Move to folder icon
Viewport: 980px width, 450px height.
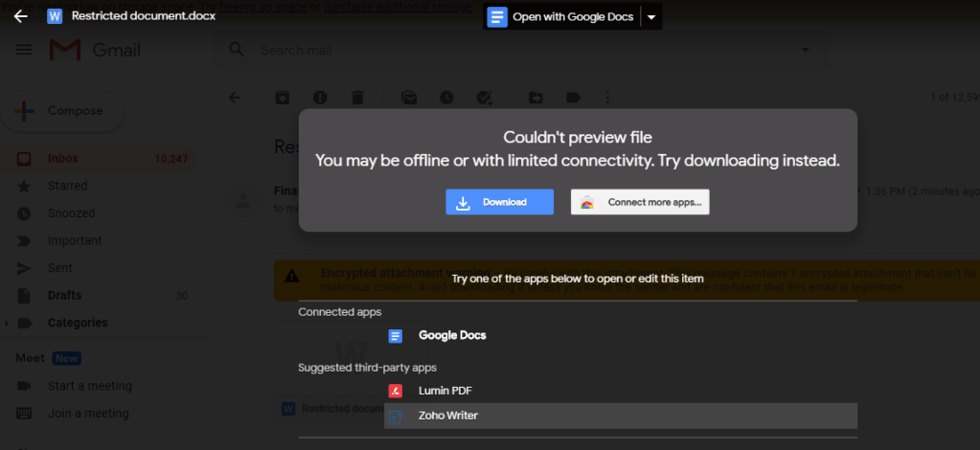click(x=536, y=98)
